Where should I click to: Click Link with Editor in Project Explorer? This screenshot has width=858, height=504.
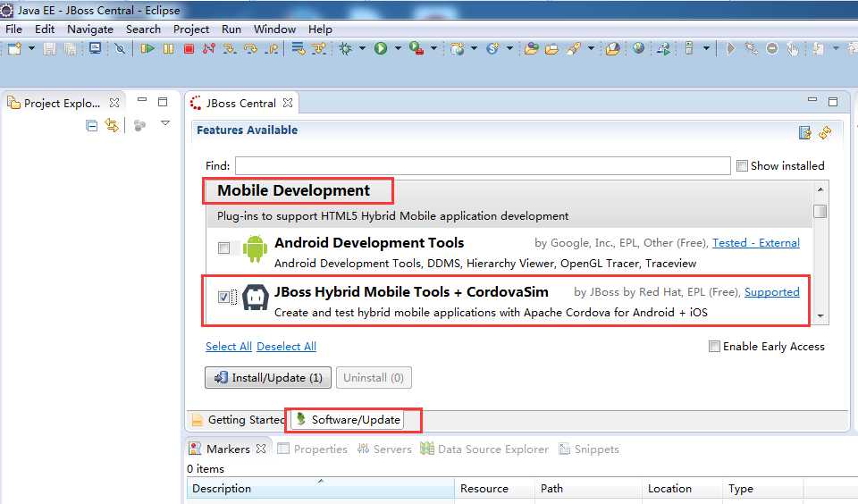(113, 125)
